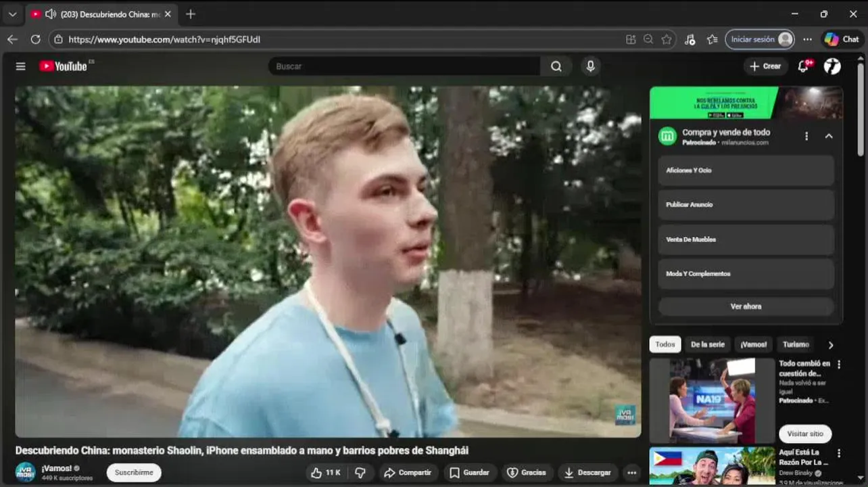Click the Venta De Muebles link

click(x=746, y=239)
